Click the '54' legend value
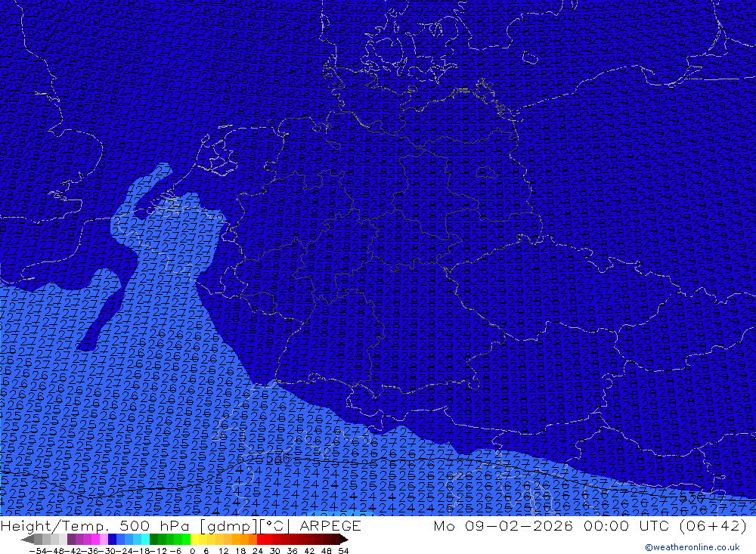Image resolution: width=756 pixels, height=554 pixels. click(343, 551)
